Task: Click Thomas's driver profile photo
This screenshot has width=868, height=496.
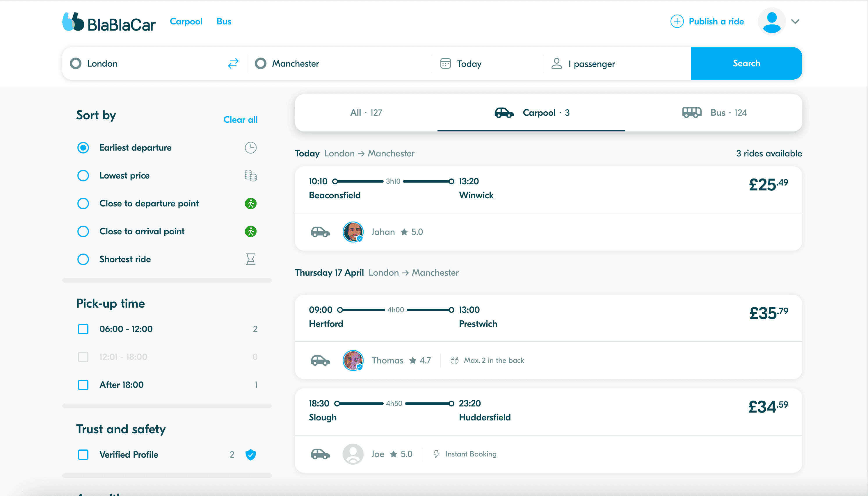Action: 353,361
